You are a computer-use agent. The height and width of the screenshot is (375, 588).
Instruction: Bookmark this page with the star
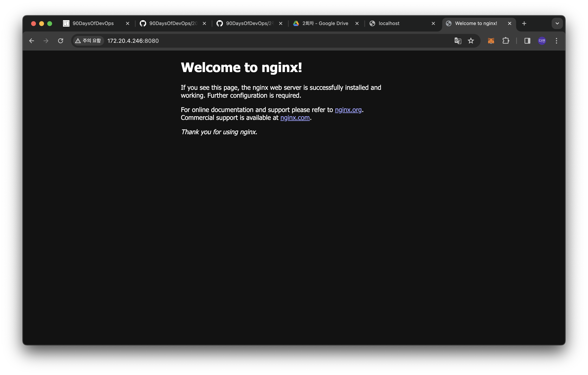point(471,41)
